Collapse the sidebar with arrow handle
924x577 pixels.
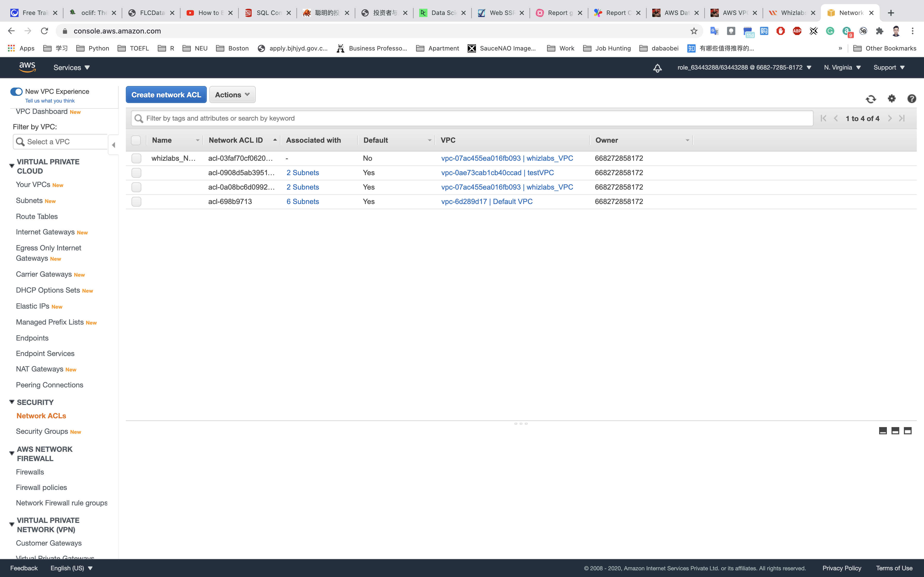click(x=113, y=145)
